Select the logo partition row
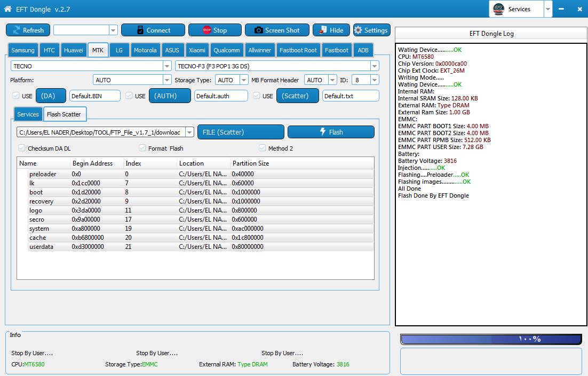 201,210
